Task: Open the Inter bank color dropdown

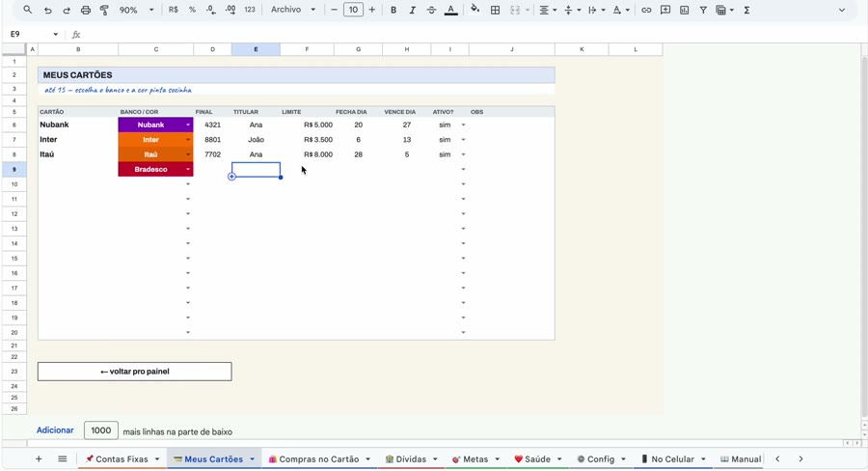Action: click(188, 140)
